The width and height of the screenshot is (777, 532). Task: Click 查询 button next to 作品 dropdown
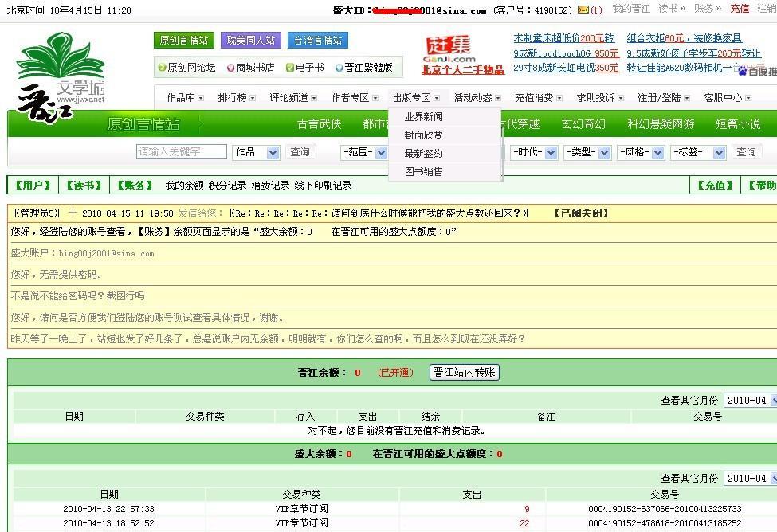pyautogui.click(x=300, y=151)
